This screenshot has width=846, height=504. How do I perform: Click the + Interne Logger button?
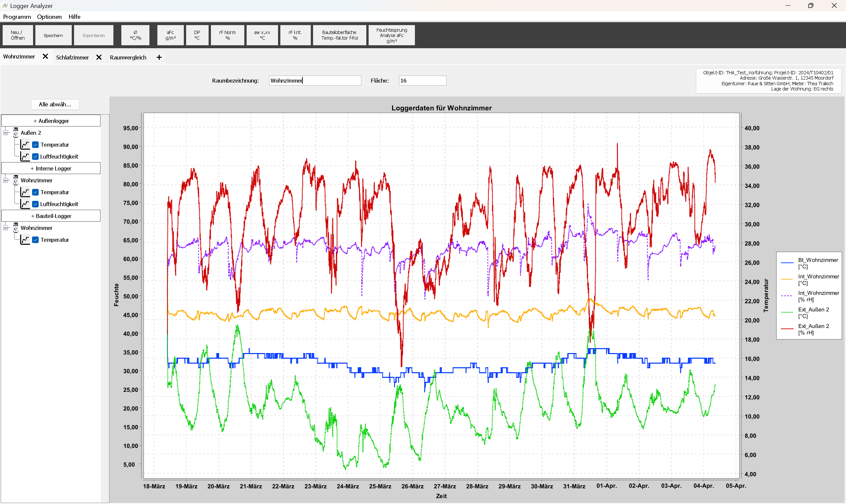51,168
